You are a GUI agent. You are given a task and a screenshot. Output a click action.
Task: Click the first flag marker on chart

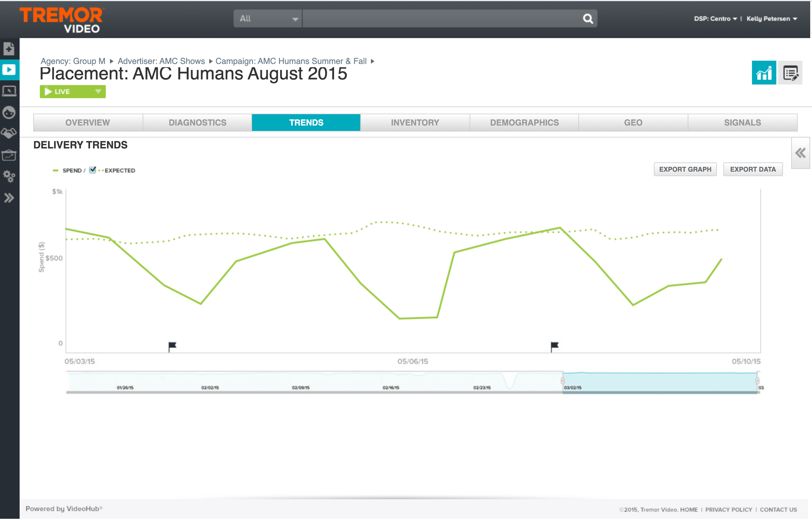[172, 347]
